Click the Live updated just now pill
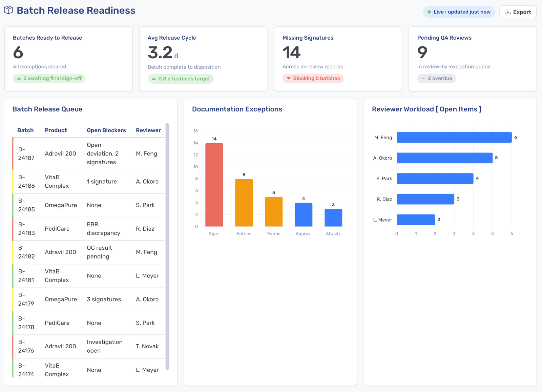542x392 pixels. coord(459,12)
